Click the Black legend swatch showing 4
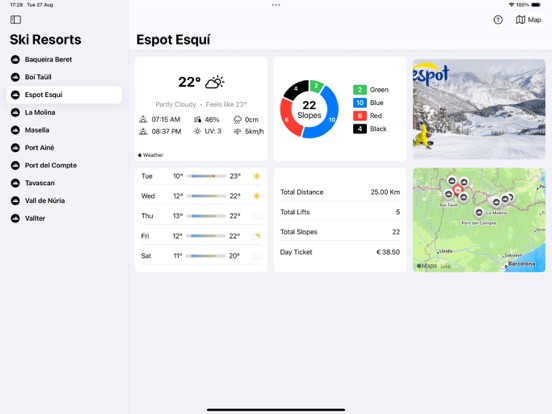 pyautogui.click(x=360, y=129)
